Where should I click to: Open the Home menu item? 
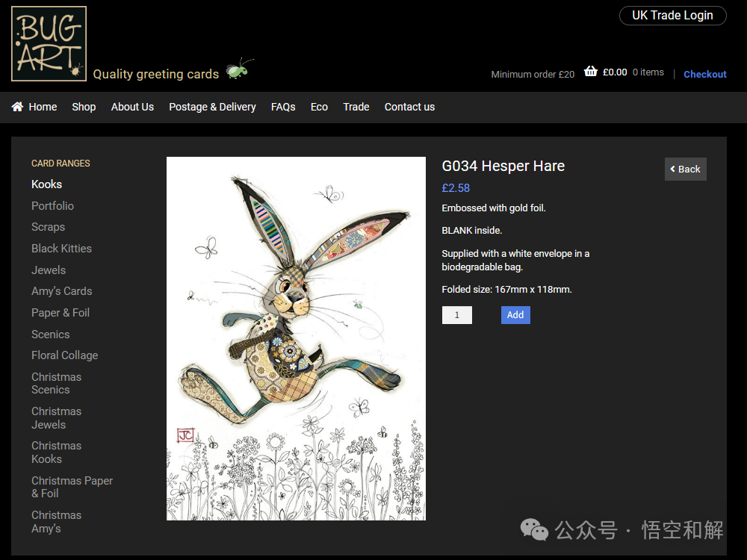click(x=43, y=107)
